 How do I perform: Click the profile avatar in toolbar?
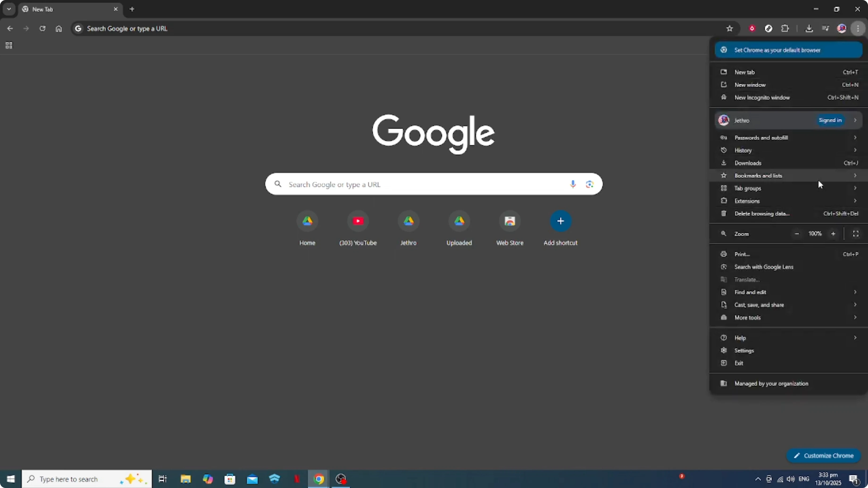point(842,29)
